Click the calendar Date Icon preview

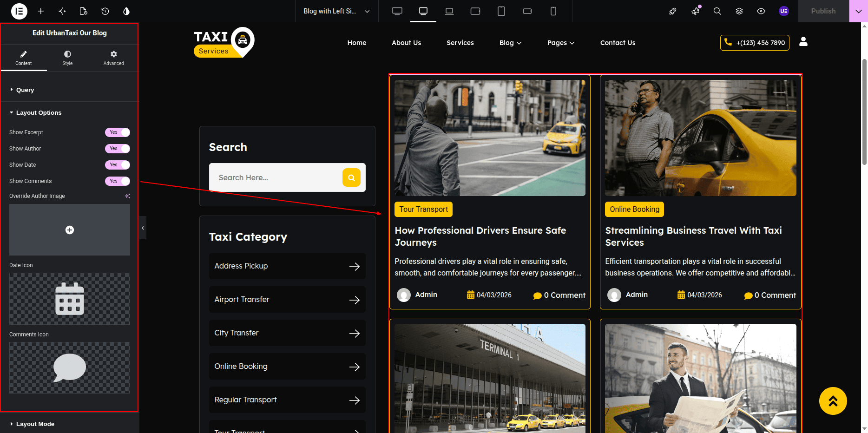(x=70, y=299)
